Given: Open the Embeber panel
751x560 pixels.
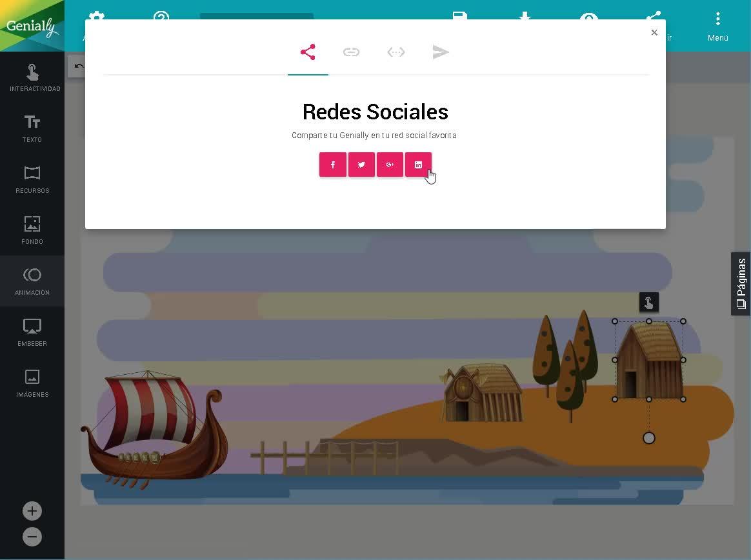Looking at the screenshot, I should 32,332.
